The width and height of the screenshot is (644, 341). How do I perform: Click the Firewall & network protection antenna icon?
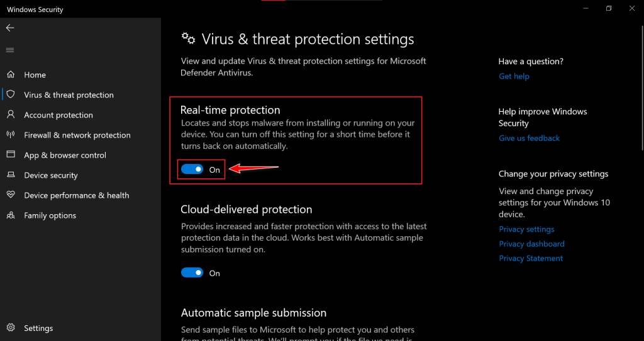click(x=11, y=135)
